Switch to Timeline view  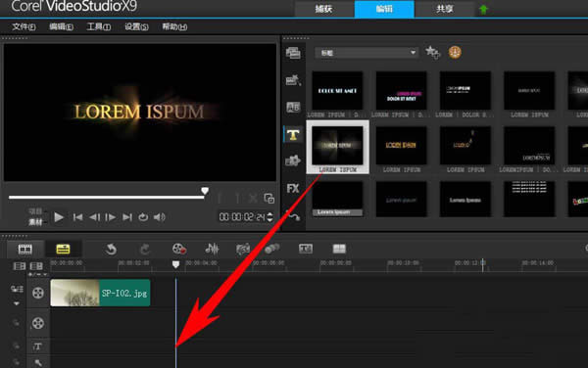tap(63, 249)
